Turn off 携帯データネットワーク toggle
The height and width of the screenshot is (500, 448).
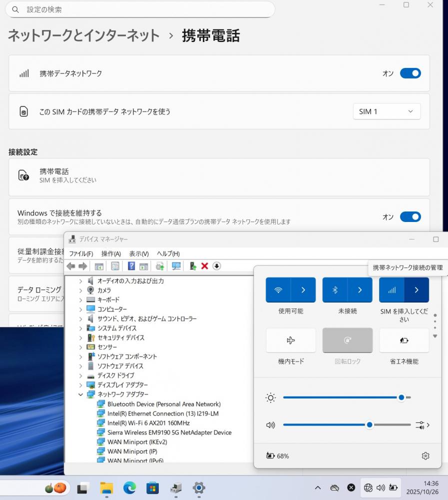tap(410, 73)
